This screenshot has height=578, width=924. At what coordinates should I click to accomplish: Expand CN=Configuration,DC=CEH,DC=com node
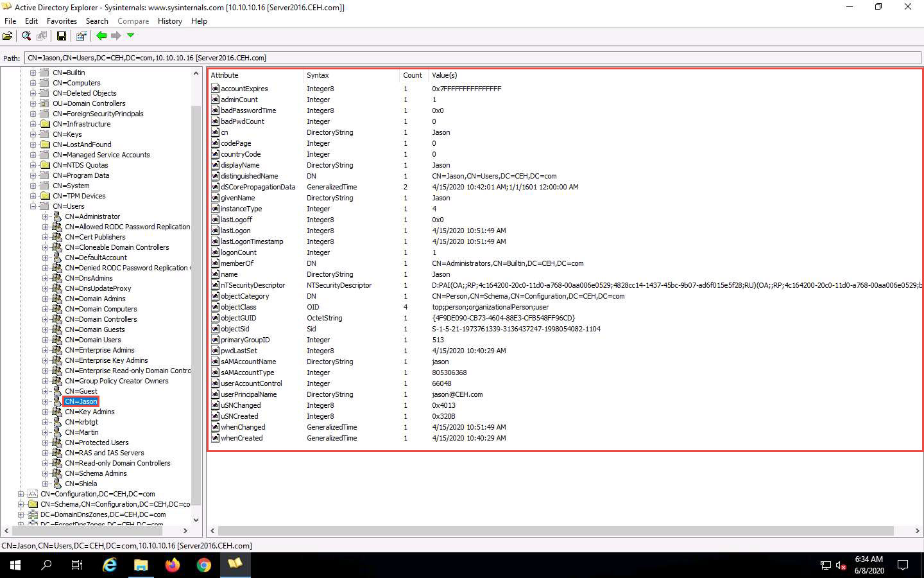[21, 494]
